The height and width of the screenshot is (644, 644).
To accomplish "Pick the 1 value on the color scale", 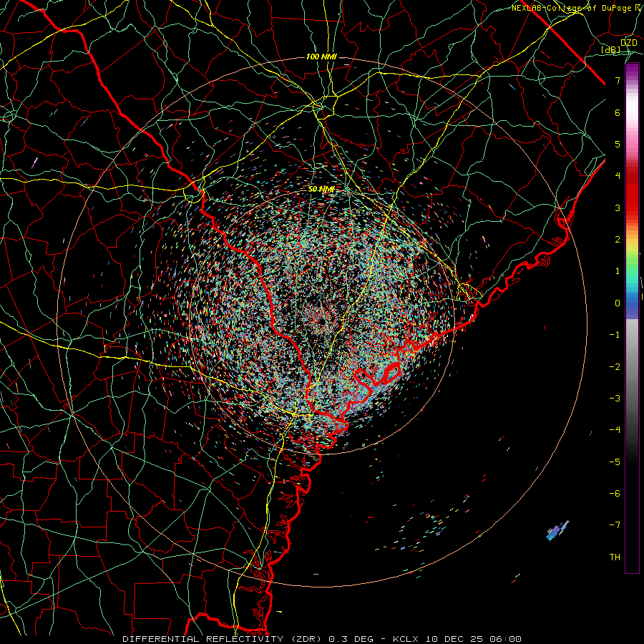I will pos(618,271).
